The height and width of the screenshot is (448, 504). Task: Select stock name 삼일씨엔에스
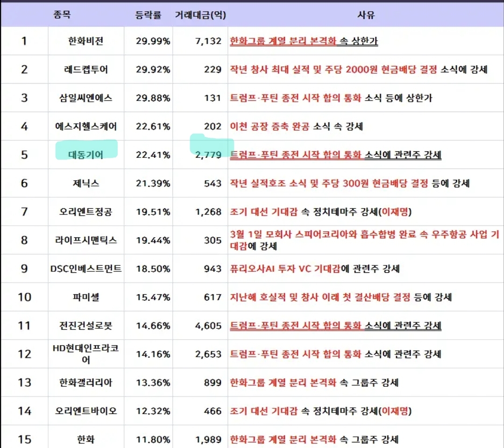click(86, 98)
